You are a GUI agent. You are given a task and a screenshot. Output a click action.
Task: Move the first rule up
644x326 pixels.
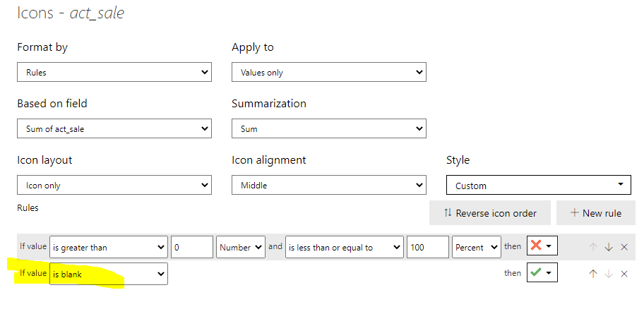pos(593,247)
